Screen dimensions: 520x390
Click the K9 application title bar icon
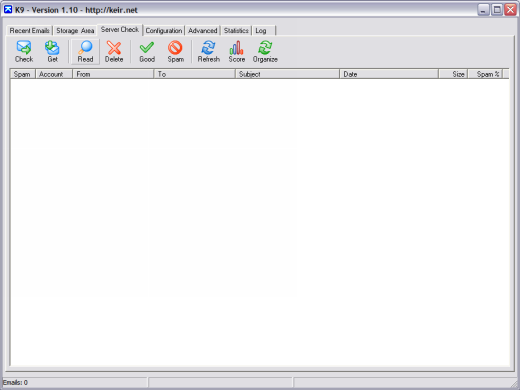point(8,10)
